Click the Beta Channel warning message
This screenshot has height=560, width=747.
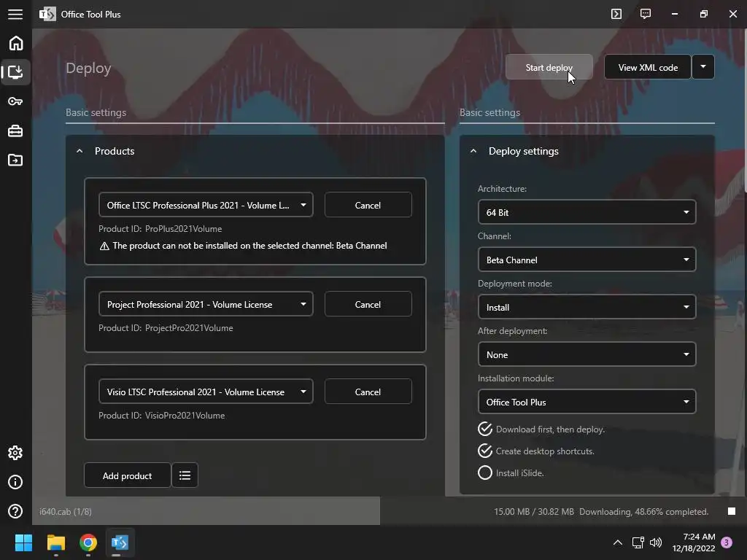click(x=244, y=245)
